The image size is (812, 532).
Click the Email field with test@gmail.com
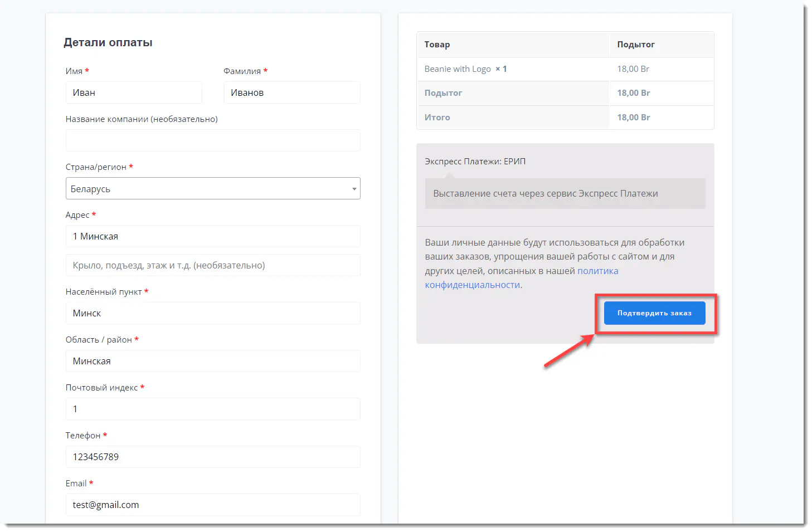coord(213,505)
